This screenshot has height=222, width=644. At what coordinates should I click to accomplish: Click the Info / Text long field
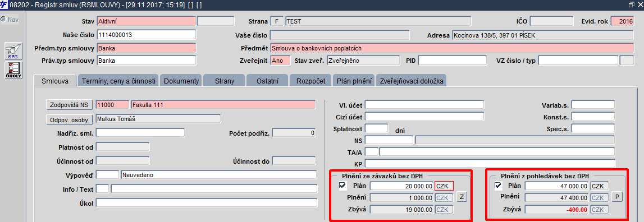[x=214, y=189]
